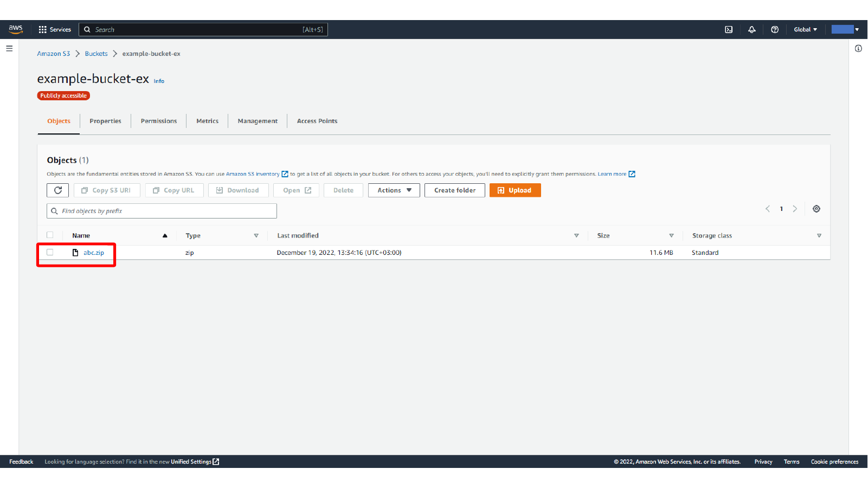Go to Buckets breadcrumb link
This screenshot has height=488, width=868.
(96, 54)
